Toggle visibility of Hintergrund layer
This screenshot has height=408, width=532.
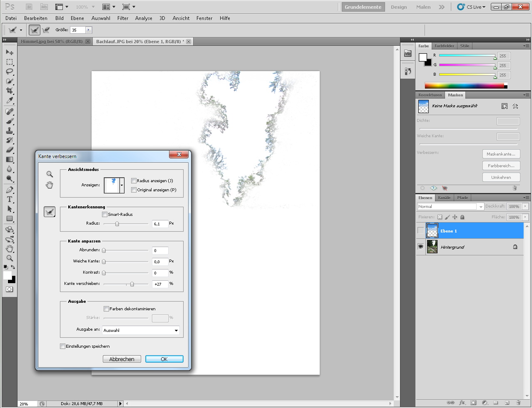pos(420,247)
